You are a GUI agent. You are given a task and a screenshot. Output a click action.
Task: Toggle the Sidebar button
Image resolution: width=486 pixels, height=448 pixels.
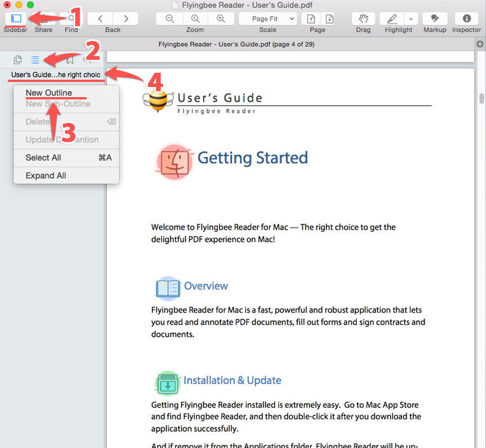(x=16, y=19)
